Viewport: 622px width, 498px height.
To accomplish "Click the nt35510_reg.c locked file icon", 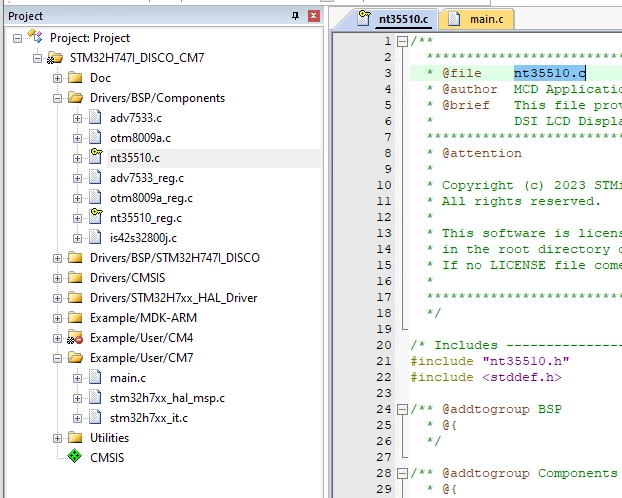I will point(96,216).
